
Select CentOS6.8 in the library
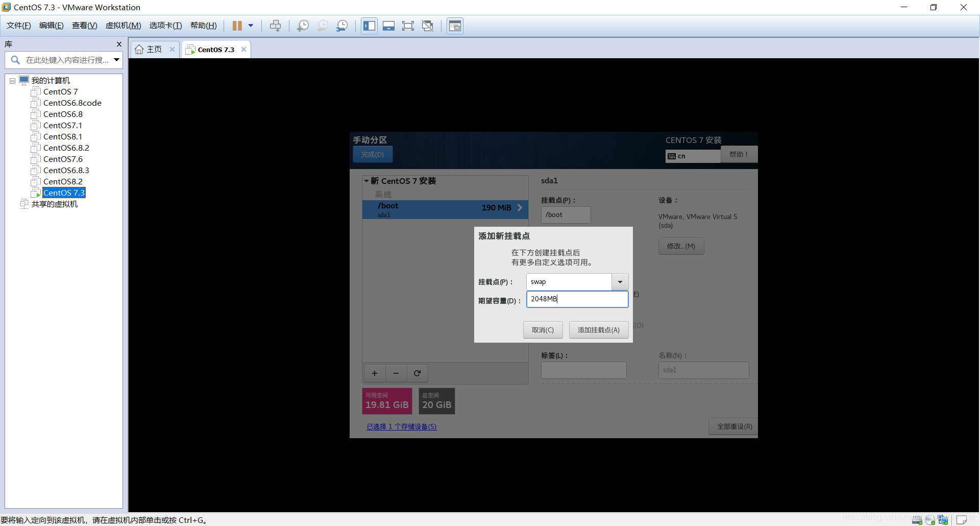click(63, 114)
